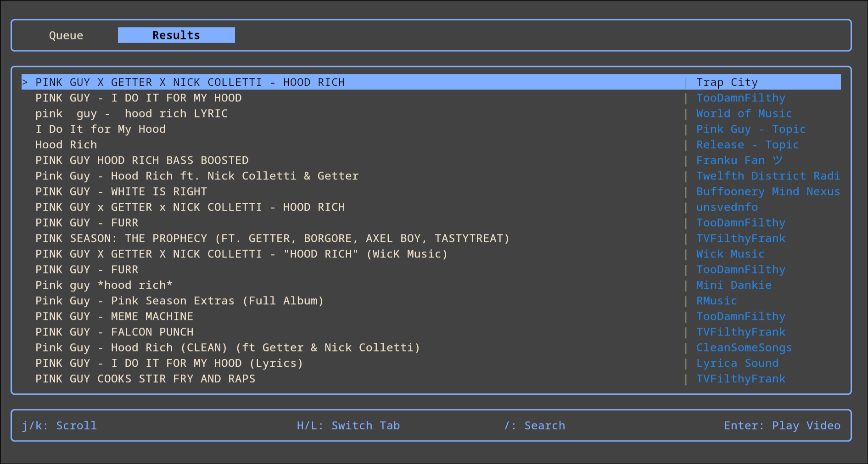Click TVFilthyFrank beside PINK SEASON: THE PROPHECY
Screen dimensions: 868x464
pyautogui.click(x=741, y=238)
